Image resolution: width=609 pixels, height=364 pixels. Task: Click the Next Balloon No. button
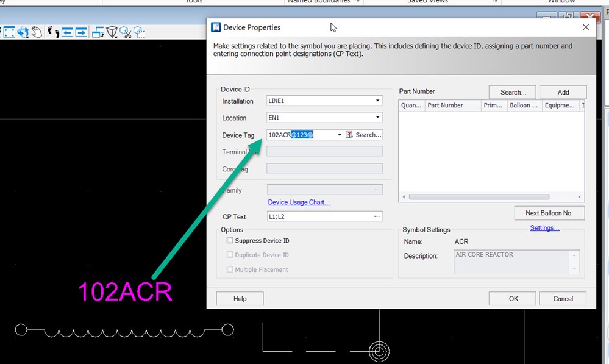(549, 213)
